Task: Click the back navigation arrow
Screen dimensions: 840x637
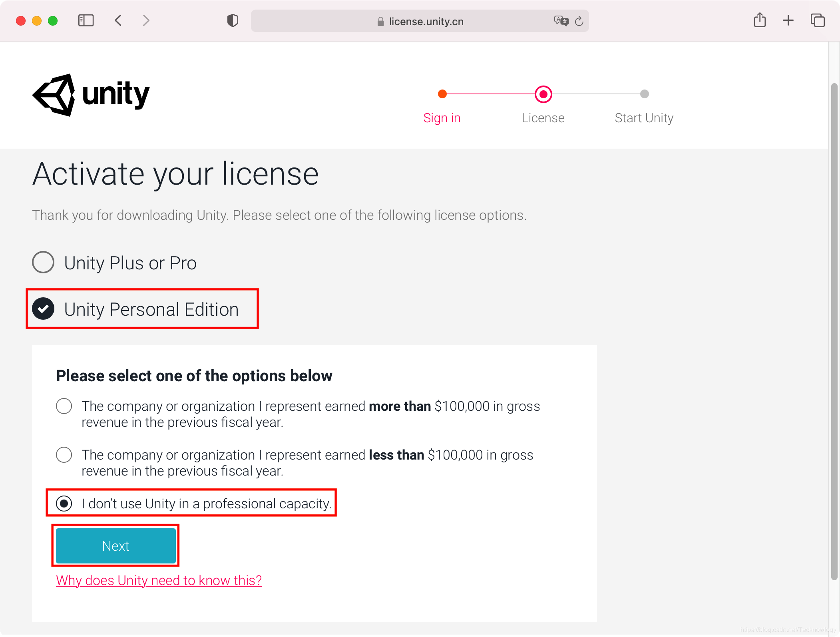Action: (118, 20)
